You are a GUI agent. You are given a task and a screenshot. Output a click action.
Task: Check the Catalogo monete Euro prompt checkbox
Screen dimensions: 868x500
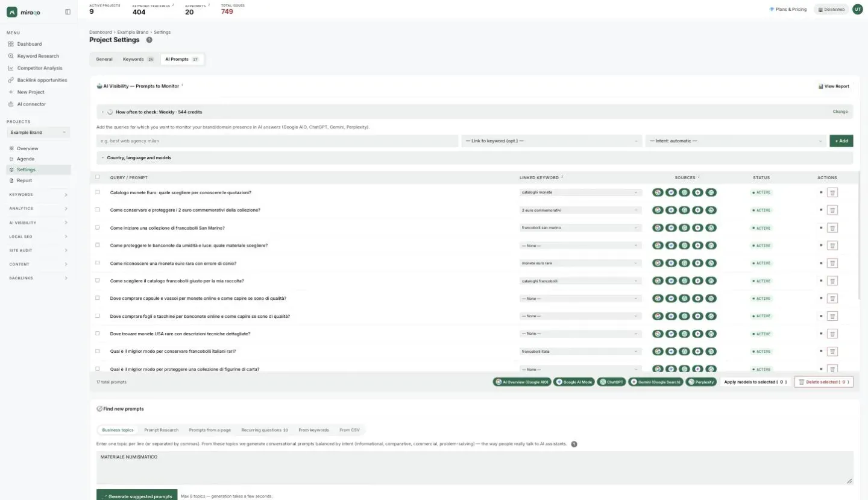[x=98, y=192]
